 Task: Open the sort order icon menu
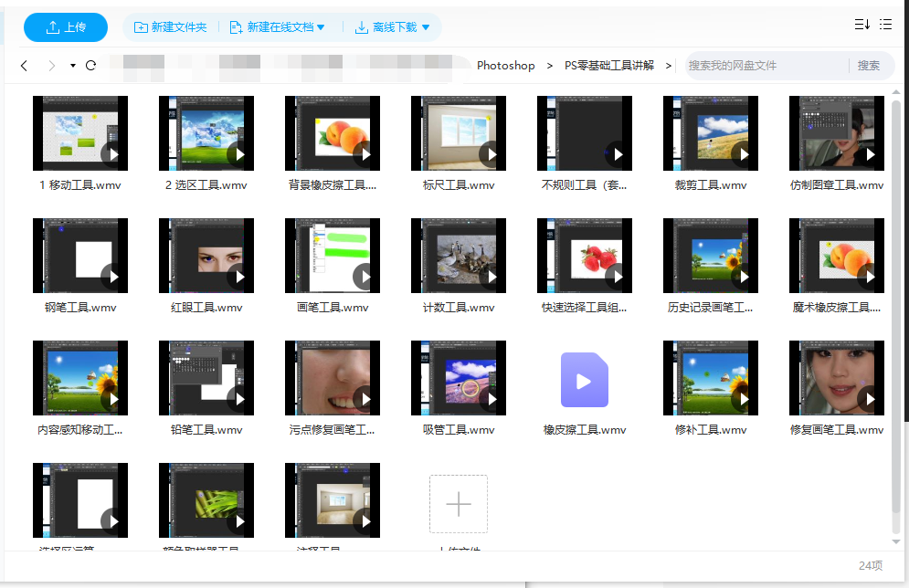(862, 25)
